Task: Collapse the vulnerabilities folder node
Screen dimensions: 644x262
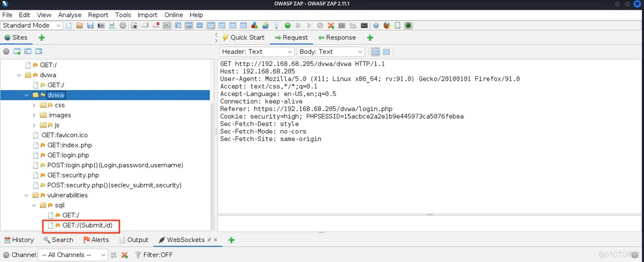Action: pyautogui.click(x=27, y=196)
